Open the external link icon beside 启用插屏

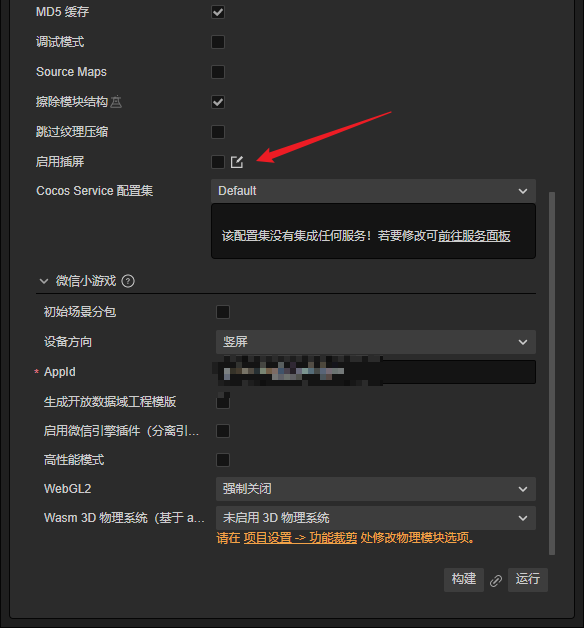(237, 162)
